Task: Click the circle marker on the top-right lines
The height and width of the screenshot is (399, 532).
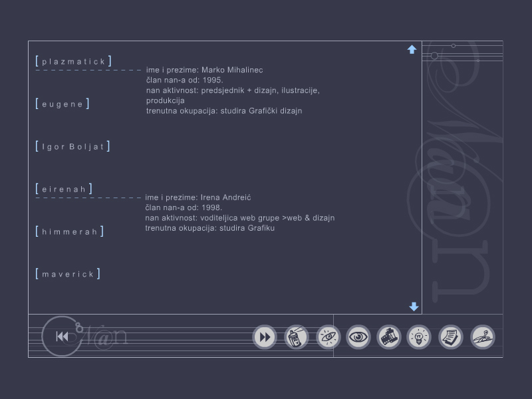Action: 434,56
